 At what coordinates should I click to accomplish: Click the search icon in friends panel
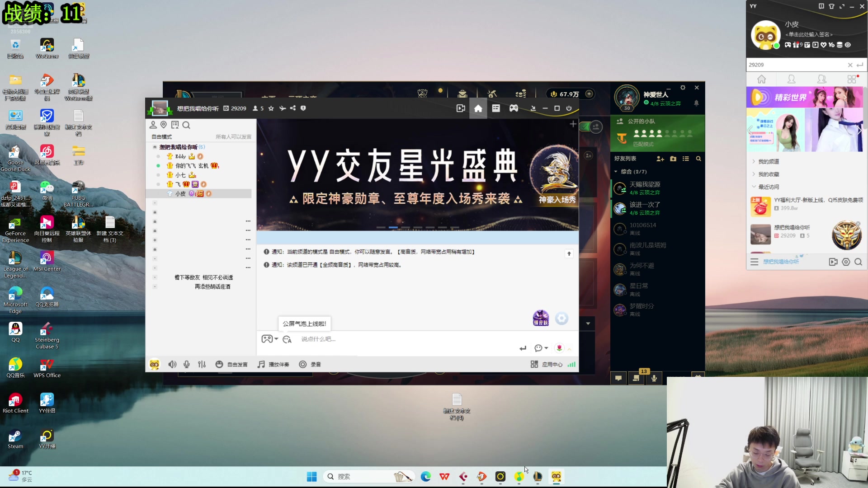point(698,158)
